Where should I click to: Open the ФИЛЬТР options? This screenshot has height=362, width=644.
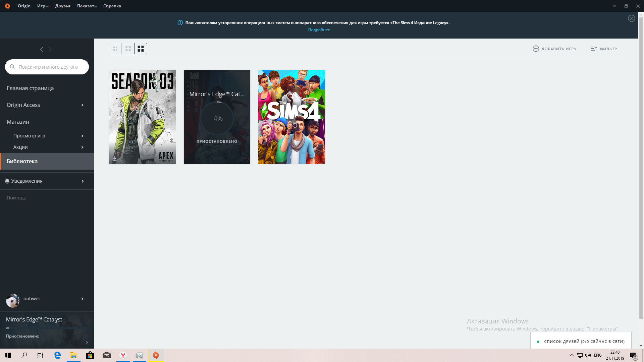pos(604,49)
